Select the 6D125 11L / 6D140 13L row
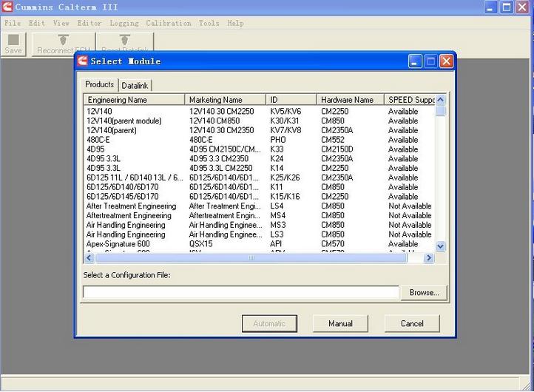The height and width of the screenshot is (392, 534). point(259,178)
